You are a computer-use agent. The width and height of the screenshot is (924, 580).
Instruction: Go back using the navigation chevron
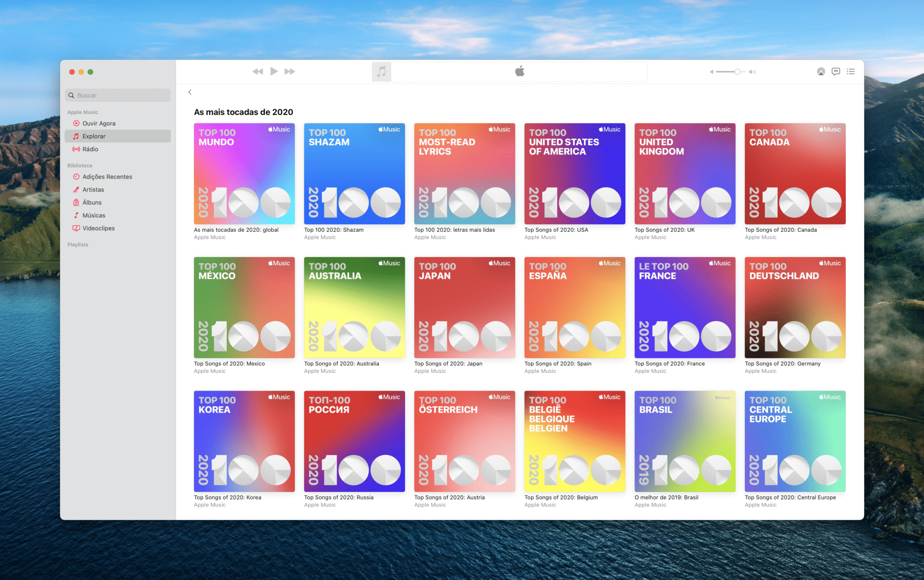[x=189, y=92]
